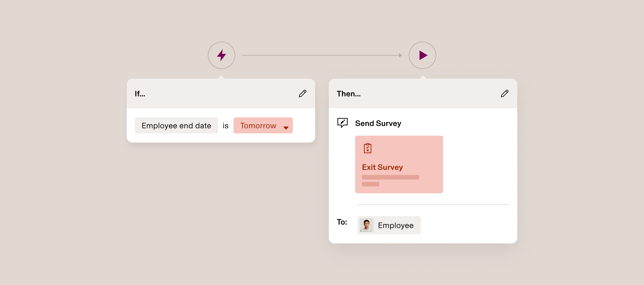The height and width of the screenshot is (285, 644).
Task: Click the pencil icon on the Then card
Action: tap(504, 93)
